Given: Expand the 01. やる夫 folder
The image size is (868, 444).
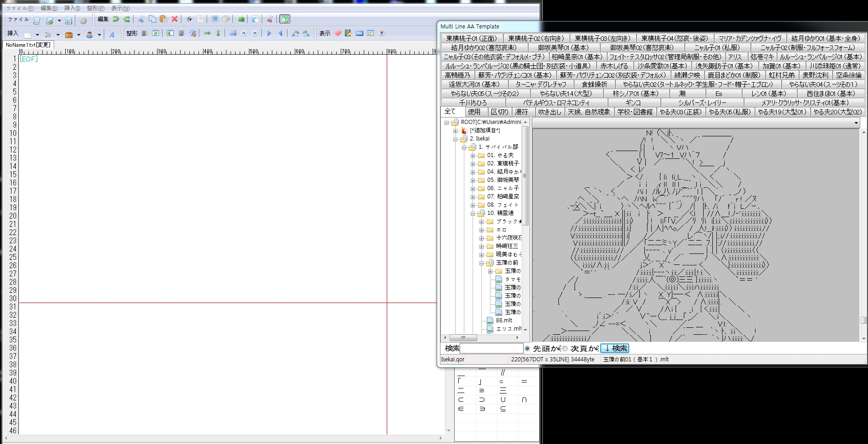Looking at the screenshot, I should pos(473,156).
